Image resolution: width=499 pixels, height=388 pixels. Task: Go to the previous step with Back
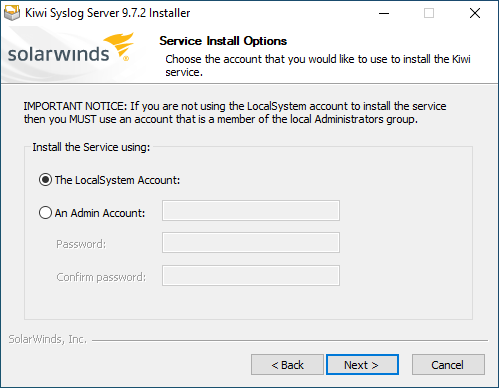[287, 365]
